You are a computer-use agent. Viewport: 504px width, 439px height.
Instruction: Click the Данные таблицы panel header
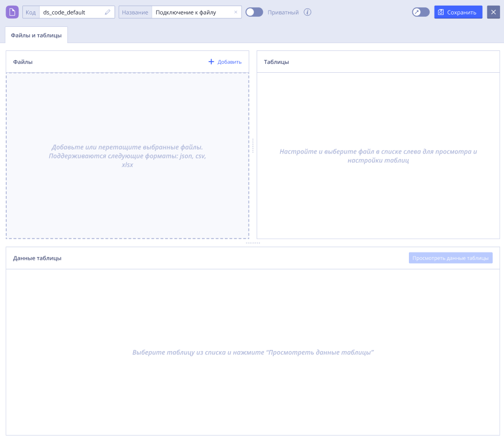253,258
